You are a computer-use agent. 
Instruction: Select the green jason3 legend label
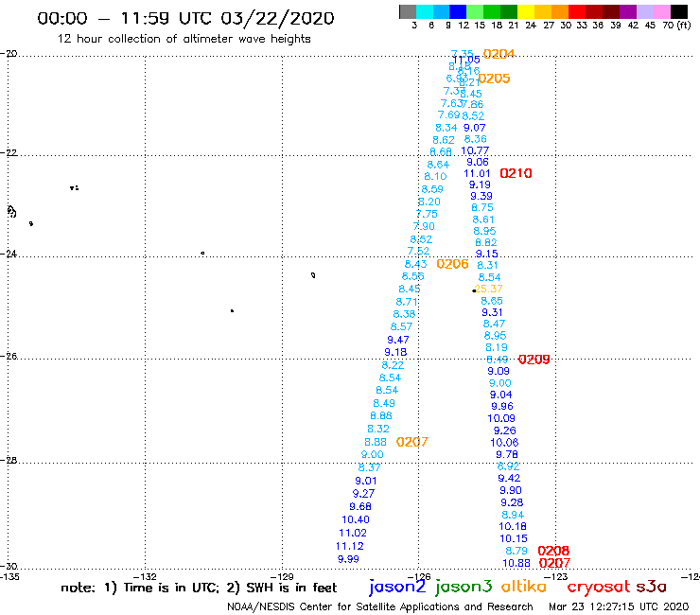coord(464,587)
